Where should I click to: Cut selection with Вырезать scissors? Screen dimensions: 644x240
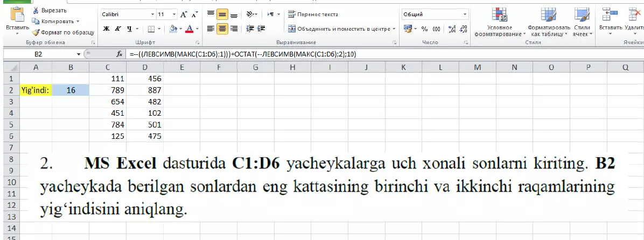[50, 11]
